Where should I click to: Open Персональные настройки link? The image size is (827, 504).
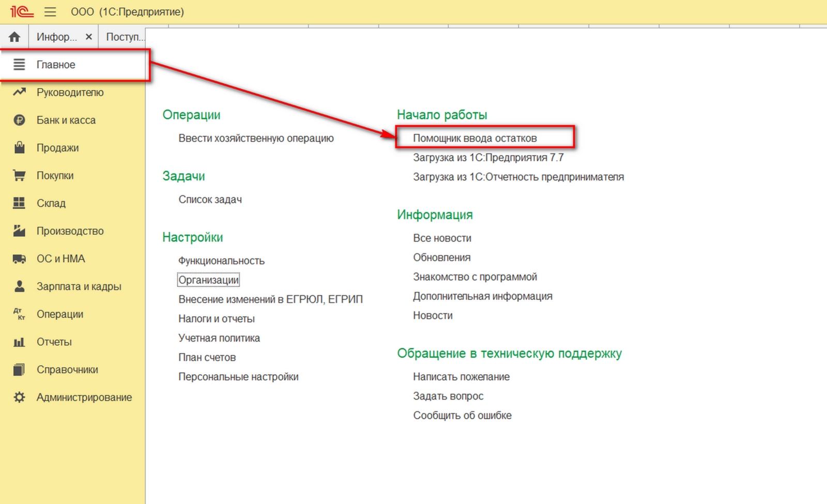[x=239, y=377]
